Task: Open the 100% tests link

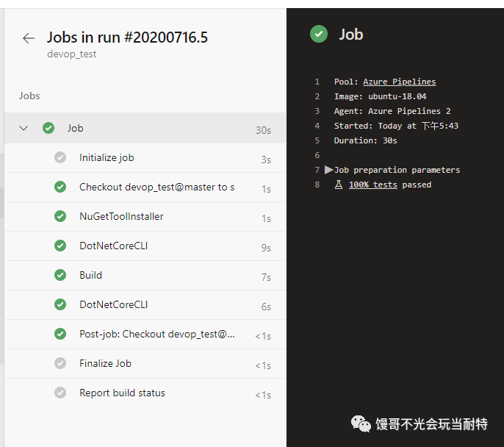Action: [x=373, y=185]
